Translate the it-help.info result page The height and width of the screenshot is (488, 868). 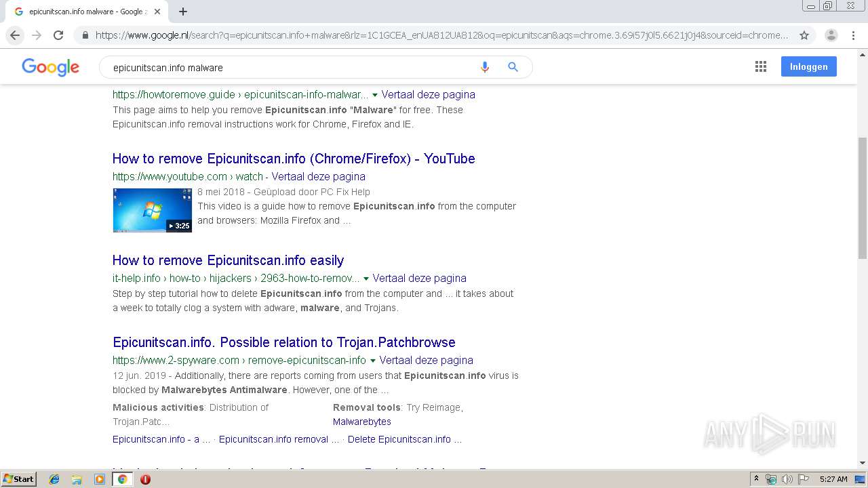(419, 278)
